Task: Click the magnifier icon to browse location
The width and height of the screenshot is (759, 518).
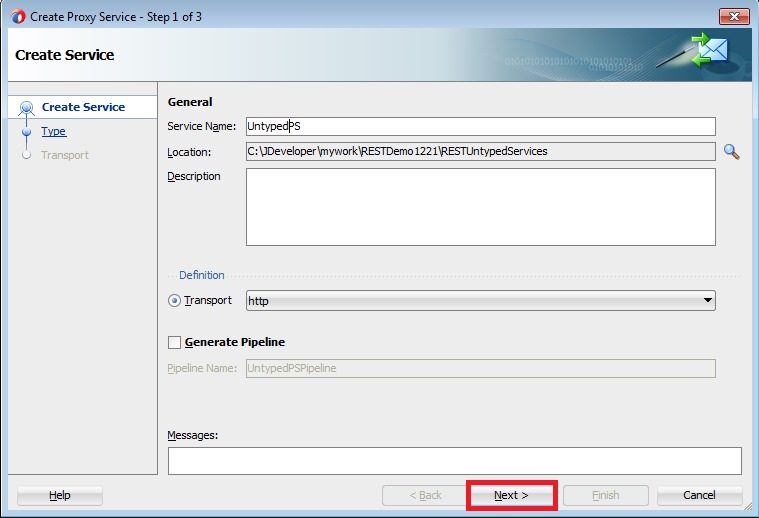Action: [731, 152]
